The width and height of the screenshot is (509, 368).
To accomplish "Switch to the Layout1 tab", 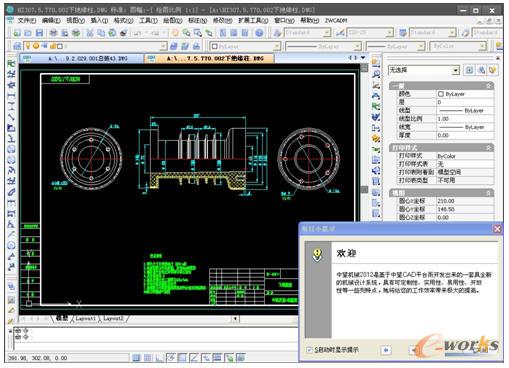I will click(x=85, y=318).
